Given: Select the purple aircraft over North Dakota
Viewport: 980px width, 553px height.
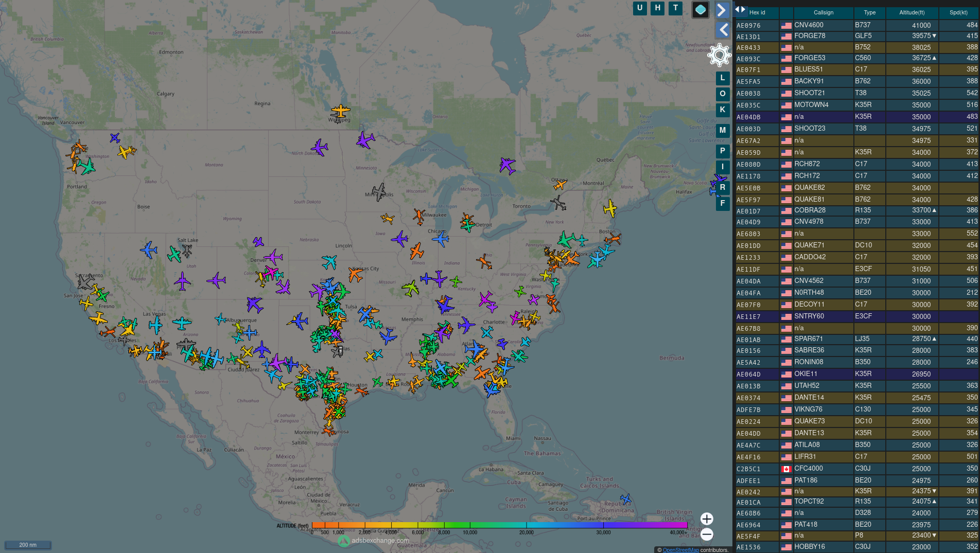Looking at the screenshot, I should tap(319, 148).
